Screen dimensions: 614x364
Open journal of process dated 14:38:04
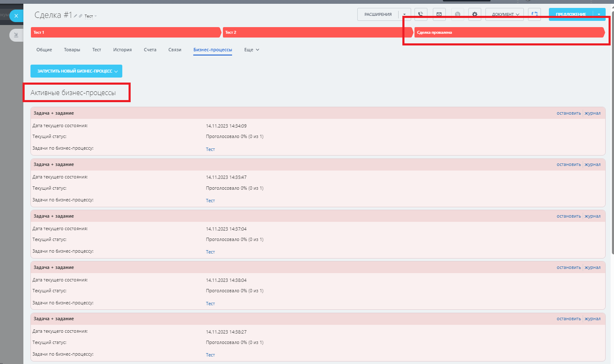[x=592, y=268]
